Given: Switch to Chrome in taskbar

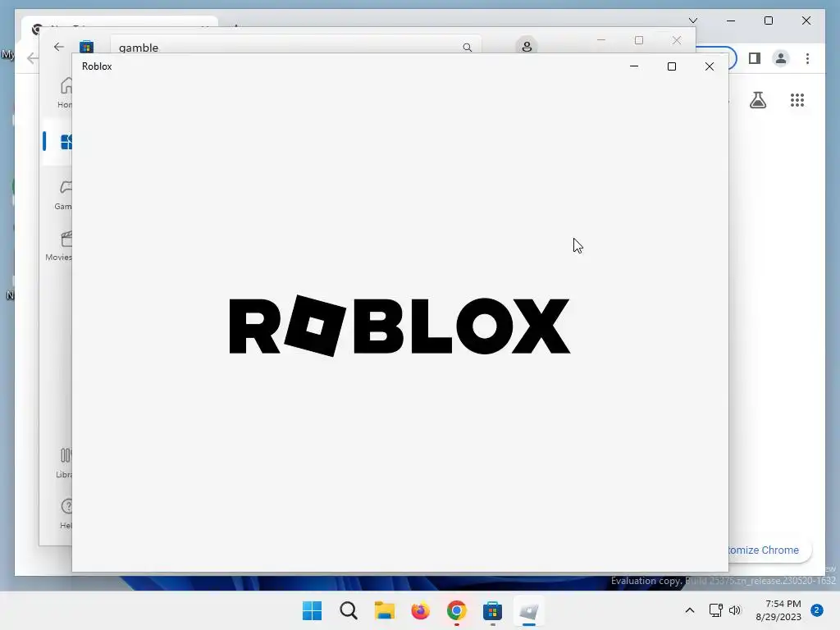Looking at the screenshot, I should (456, 610).
